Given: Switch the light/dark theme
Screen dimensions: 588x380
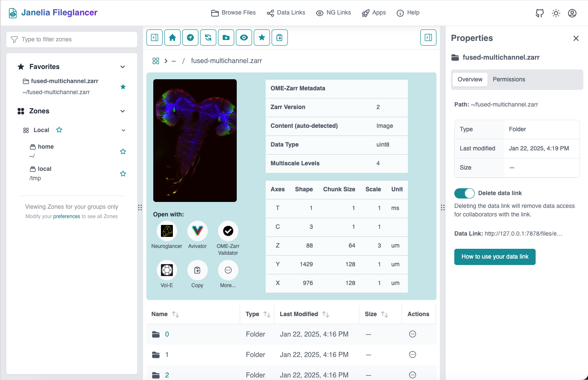Looking at the screenshot, I should pos(556,13).
